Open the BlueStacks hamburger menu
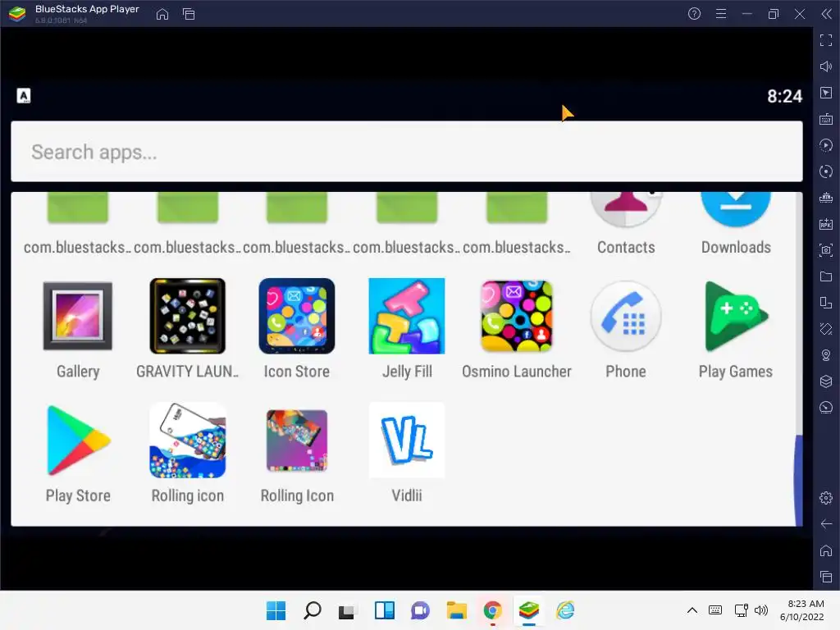This screenshot has width=840, height=630. 721,14
